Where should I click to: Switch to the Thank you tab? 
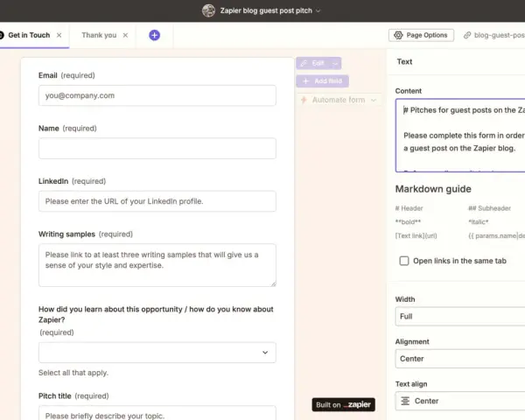(99, 35)
